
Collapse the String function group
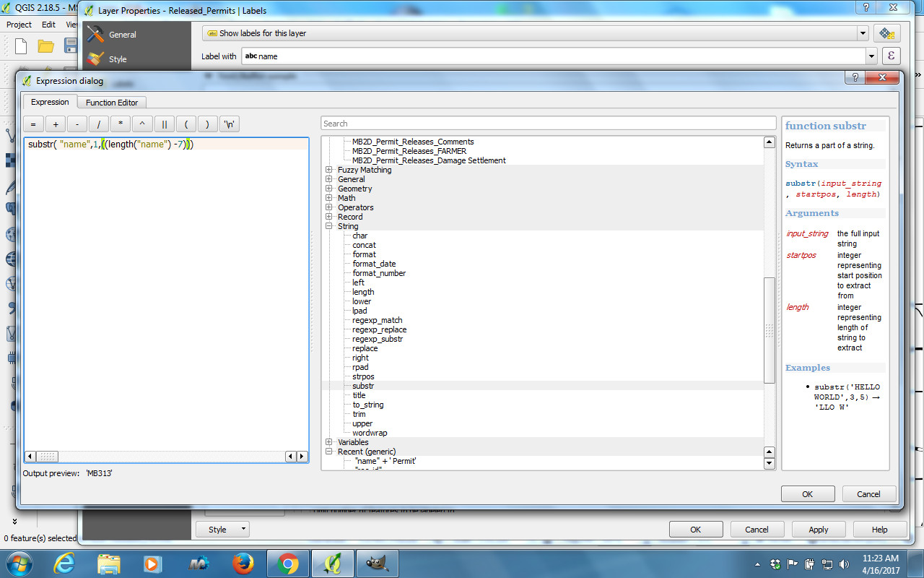329,225
